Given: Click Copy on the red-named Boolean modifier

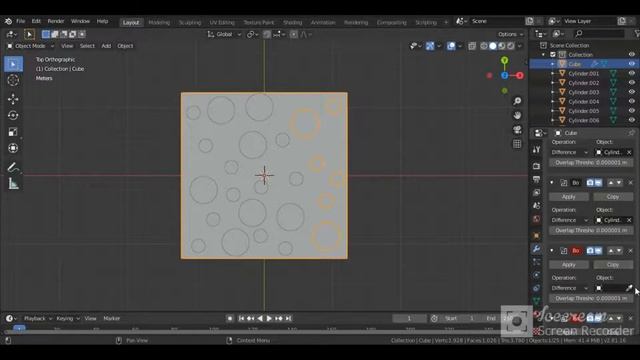Looking at the screenshot, I should pyautogui.click(x=613, y=265).
